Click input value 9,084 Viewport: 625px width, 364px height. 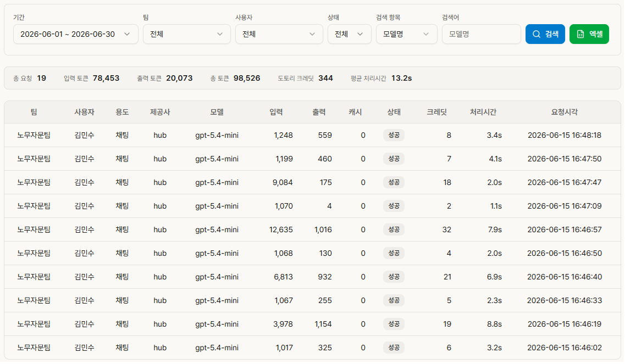(x=283, y=182)
